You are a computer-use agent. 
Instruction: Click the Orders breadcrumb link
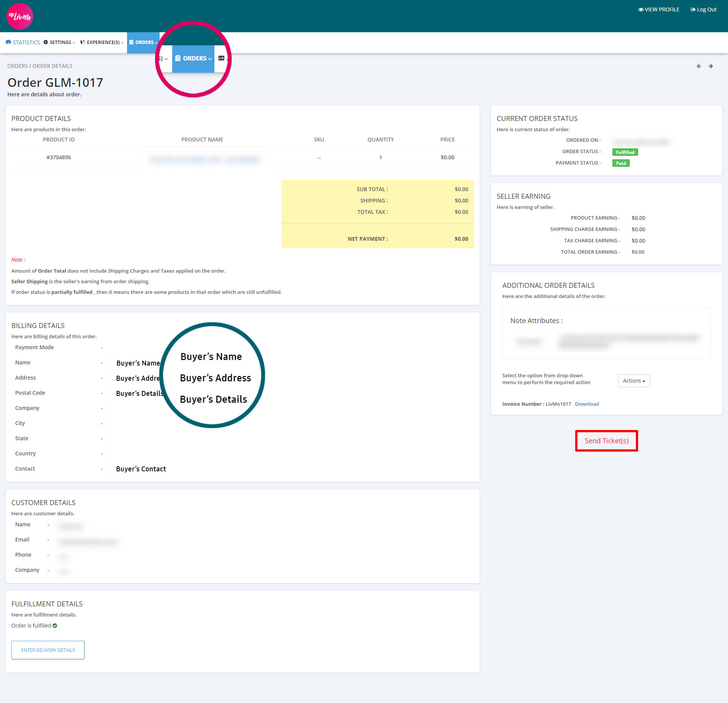click(17, 66)
